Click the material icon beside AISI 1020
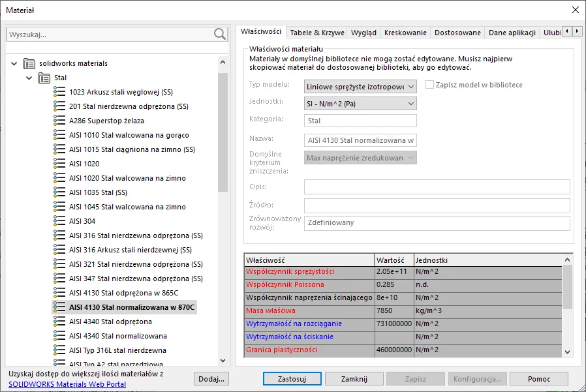The width and height of the screenshot is (586, 392). click(x=59, y=164)
